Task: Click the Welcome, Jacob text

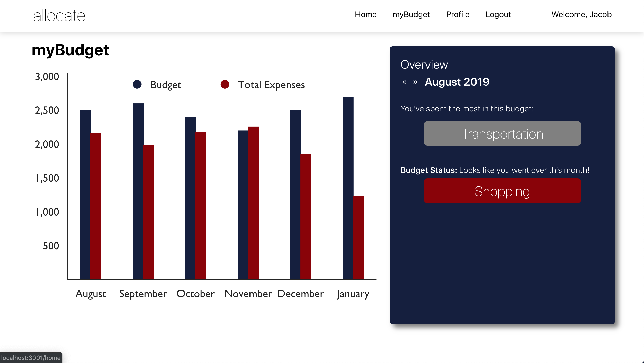Action: [x=581, y=14]
